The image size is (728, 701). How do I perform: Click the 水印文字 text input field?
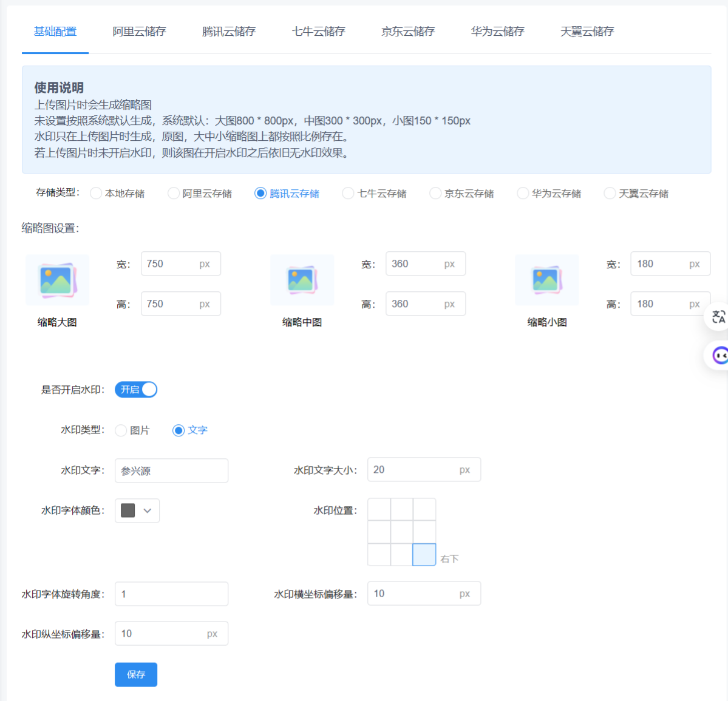click(171, 470)
